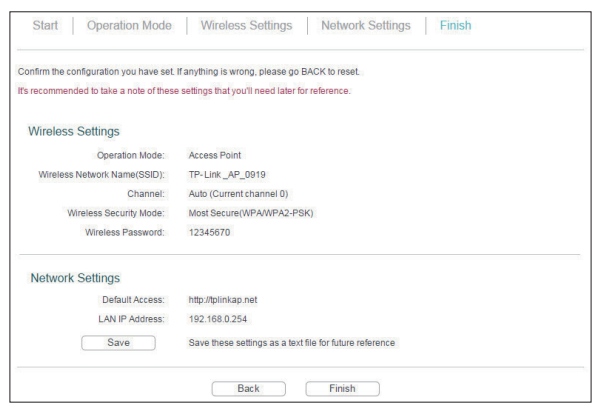Click the wireless password value 12345670

point(209,233)
